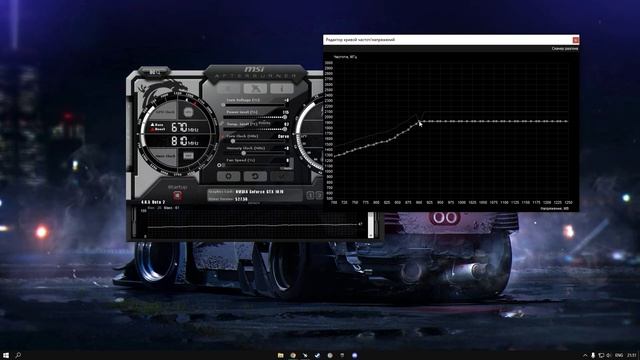Switch the ENG input language indicator
This screenshot has width=640, height=360.
pyautogui.click(x=619, y=356)
